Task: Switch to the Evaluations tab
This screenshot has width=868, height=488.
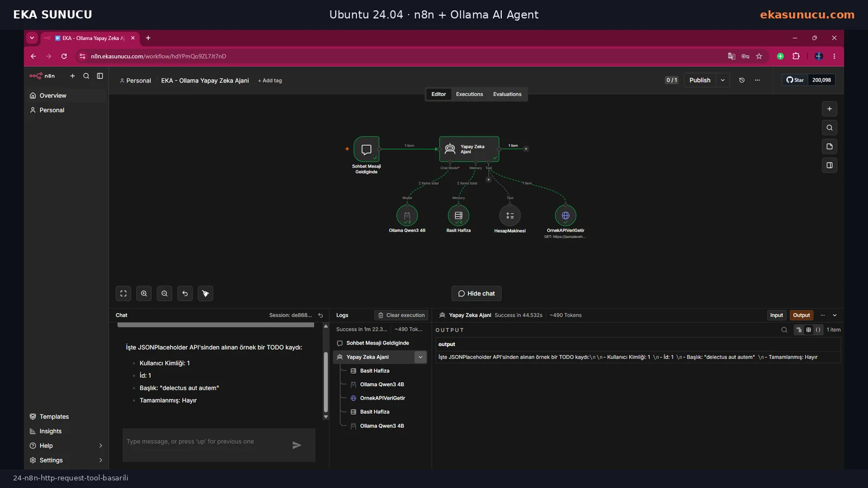Action: (507, 94)
